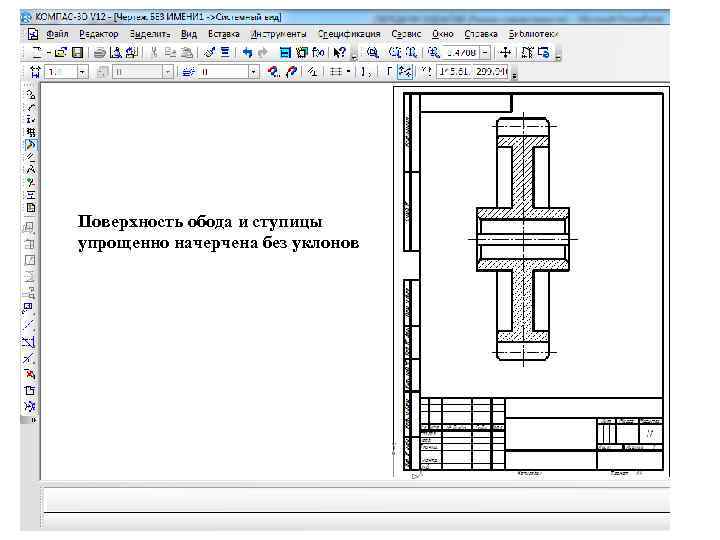
Task: Open the Спецификация menu
Action: pyautogui.click(x=349, y=34)
